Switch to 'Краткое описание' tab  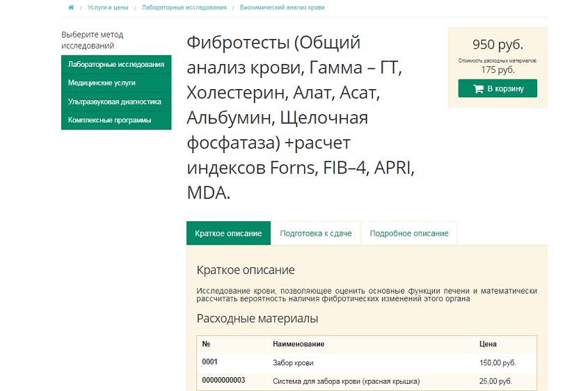coord(228,233)
